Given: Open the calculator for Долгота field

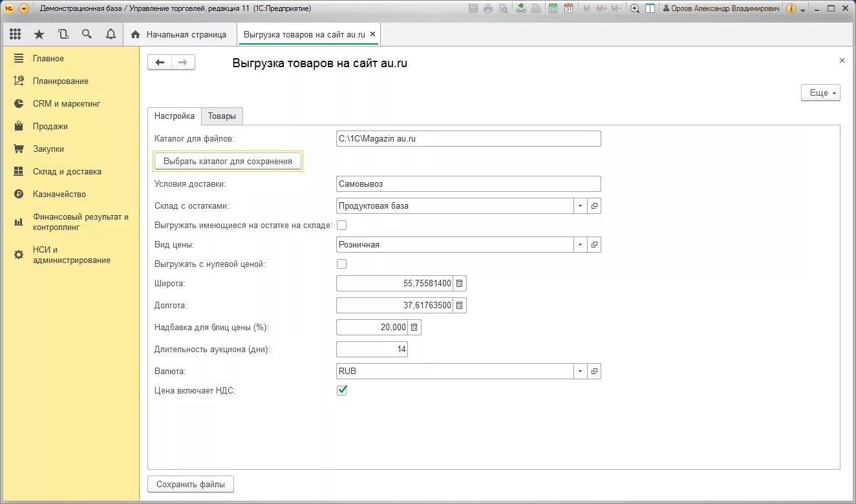Looking at the screenshot, I should [460, 305].
